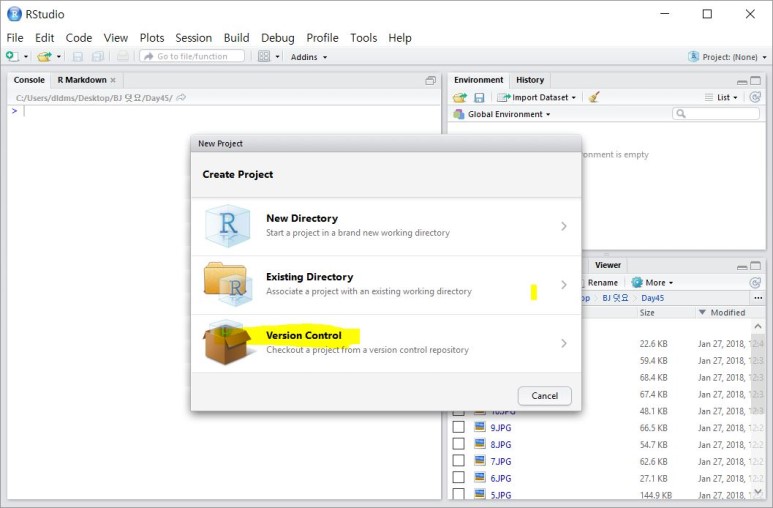Open the List view dropdown
Image resolution: width=773 pixels, height=508 pixels.
(721, 98)
